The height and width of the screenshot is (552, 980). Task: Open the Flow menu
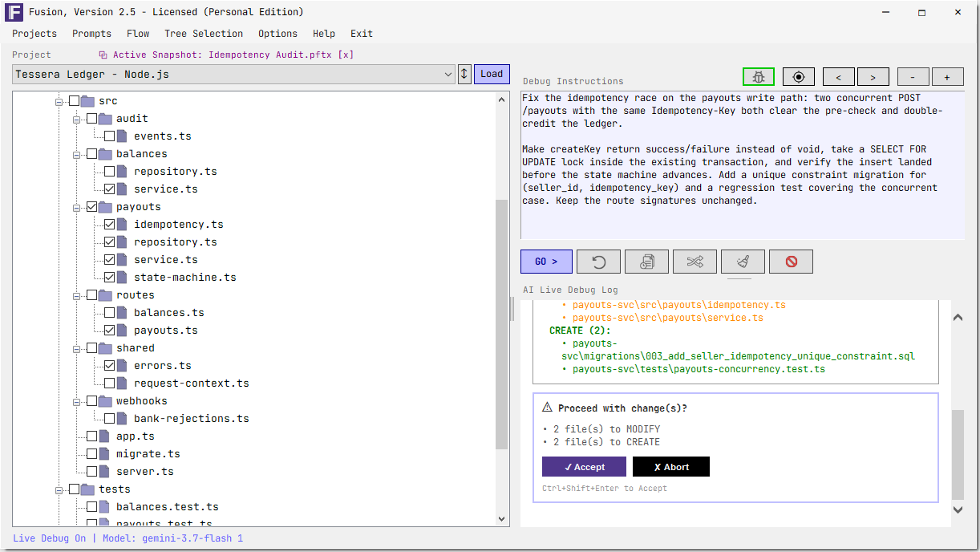(138, 34)
